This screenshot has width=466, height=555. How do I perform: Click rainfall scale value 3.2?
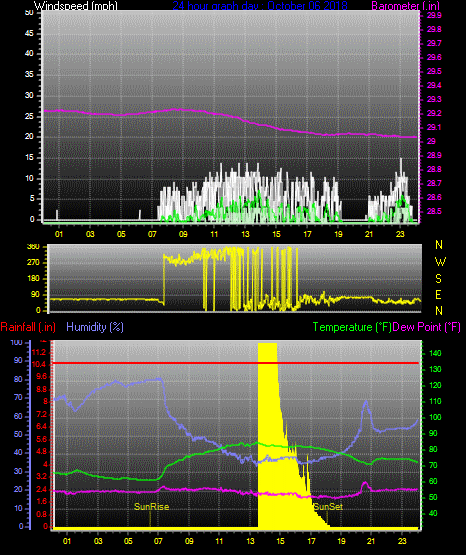(x=41, y=476)
